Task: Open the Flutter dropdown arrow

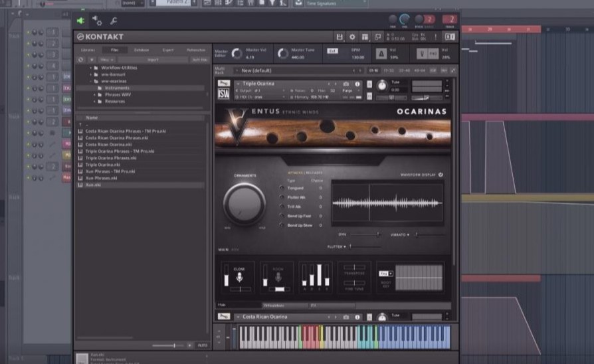Action: click(344, 247)
